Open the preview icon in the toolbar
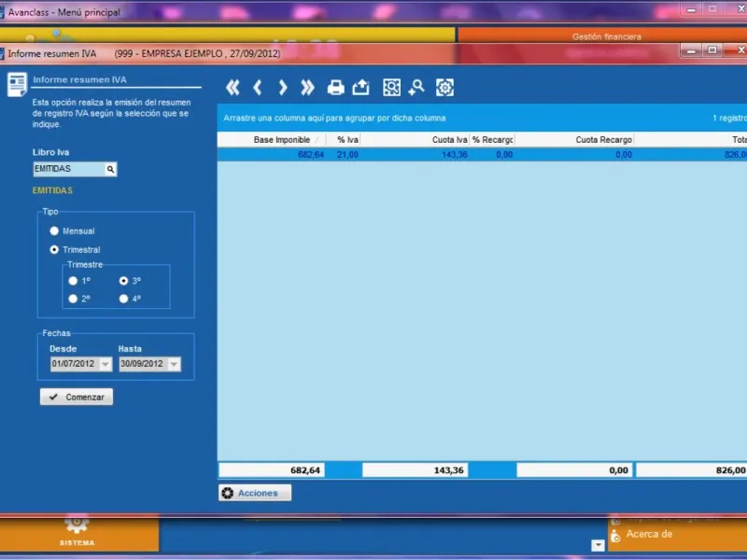Image resolution: width=747 pixels, height=560 pixels. tap(391, 88)
